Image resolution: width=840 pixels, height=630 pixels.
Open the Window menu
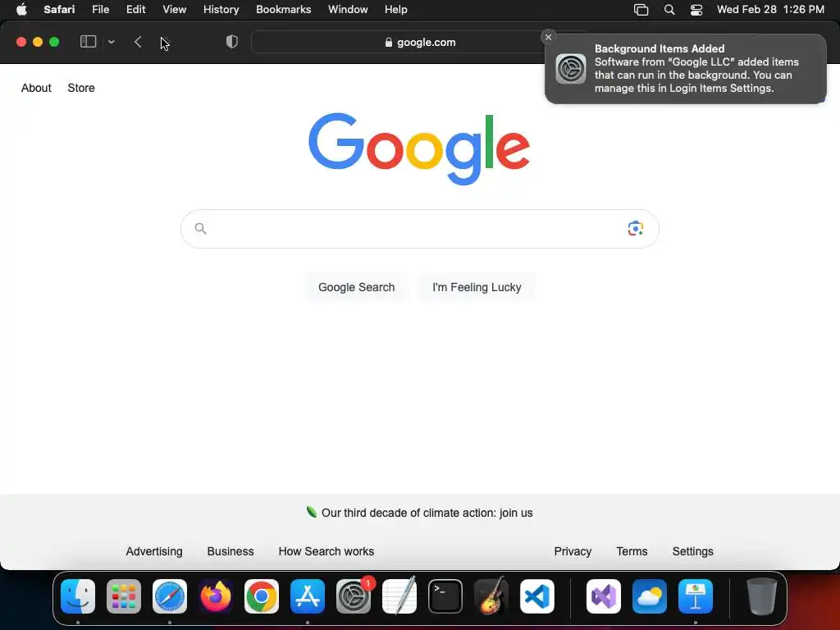coord(348,10)
